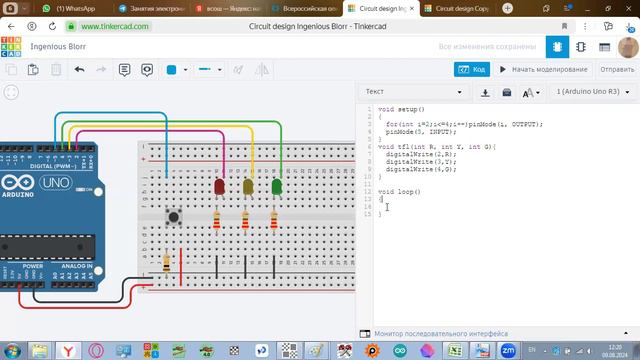Click the project name Ingenious Blorr
The width and height of the screenshot is (640, 360).
tap(58, 47)
